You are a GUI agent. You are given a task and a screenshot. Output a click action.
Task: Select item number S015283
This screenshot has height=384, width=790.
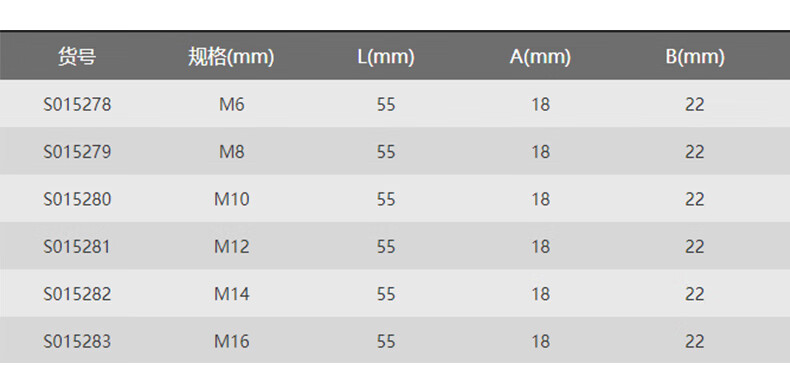pyautogui.click(x=77, y=341)
